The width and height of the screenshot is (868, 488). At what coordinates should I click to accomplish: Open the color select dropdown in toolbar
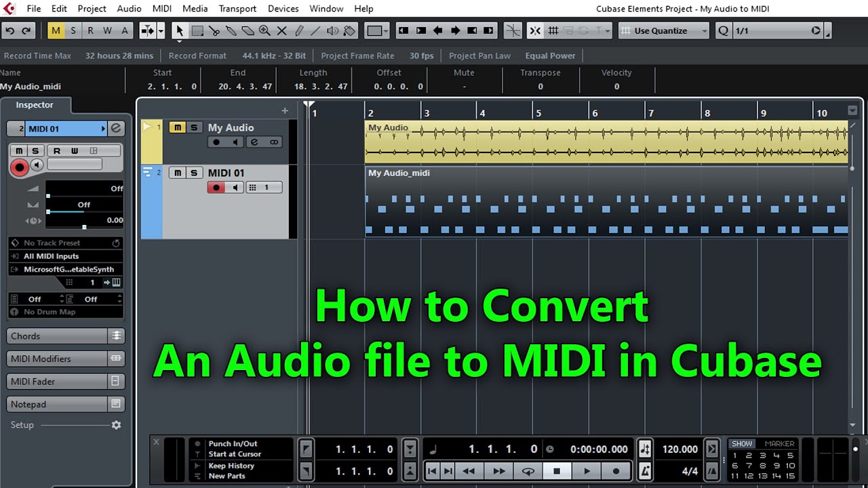[377, 30]
